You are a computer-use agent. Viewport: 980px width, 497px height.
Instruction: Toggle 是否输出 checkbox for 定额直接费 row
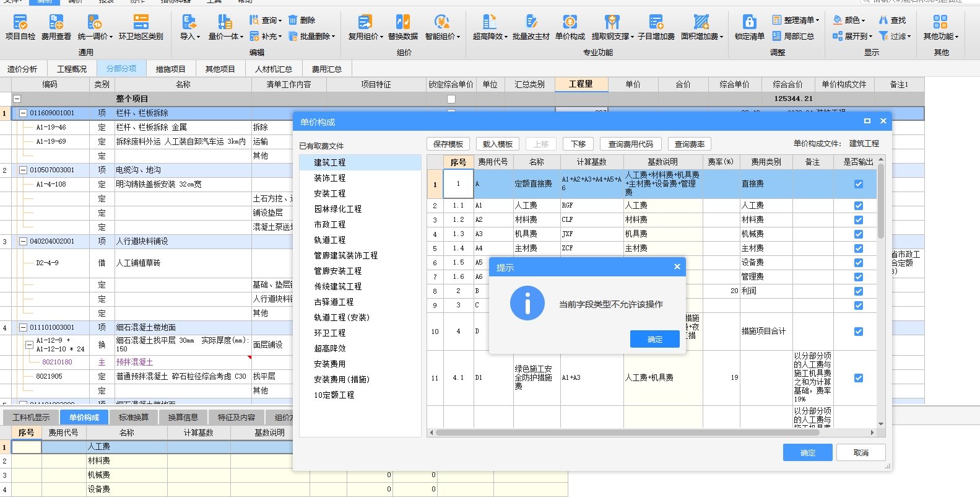(x=858, y=184)
